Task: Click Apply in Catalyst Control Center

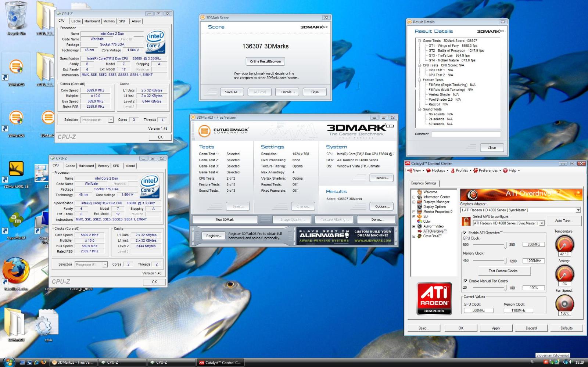Action: click(x=496, y=328)
